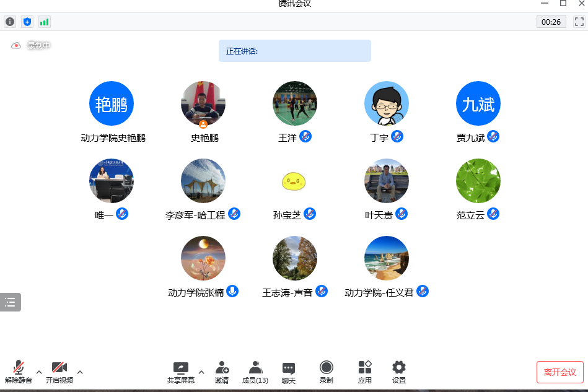The image size is (588, 392).
Task: Click Share Screen (共享屏幕)
Action: [x=180, y=372]
